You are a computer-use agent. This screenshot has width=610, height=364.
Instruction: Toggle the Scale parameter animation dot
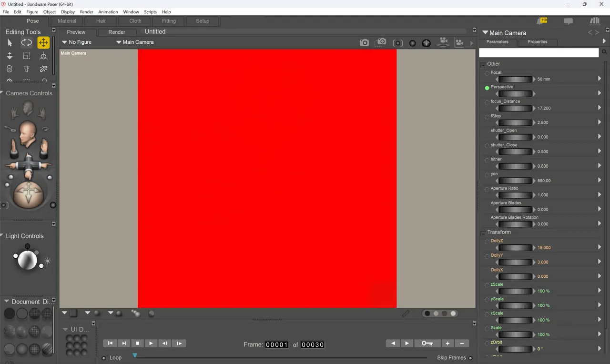click(487, 329)
